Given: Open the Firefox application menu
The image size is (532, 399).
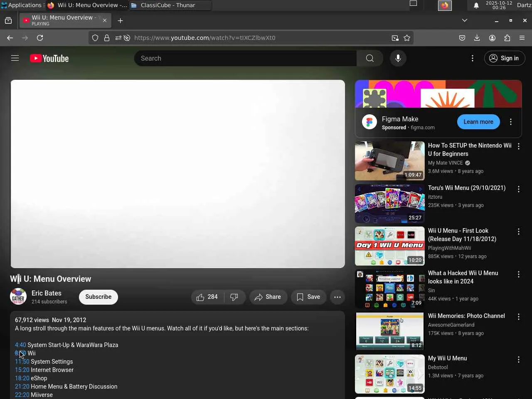Looking at the screenshot, I should (522, 38).
